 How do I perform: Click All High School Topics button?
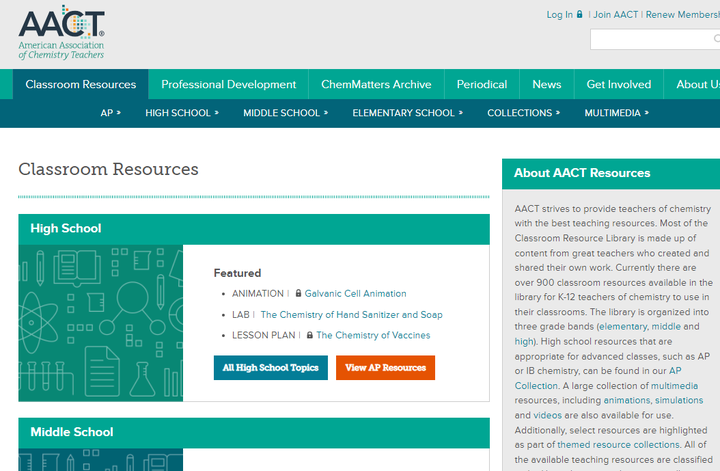pyautogui.click(x=270, y=368)
